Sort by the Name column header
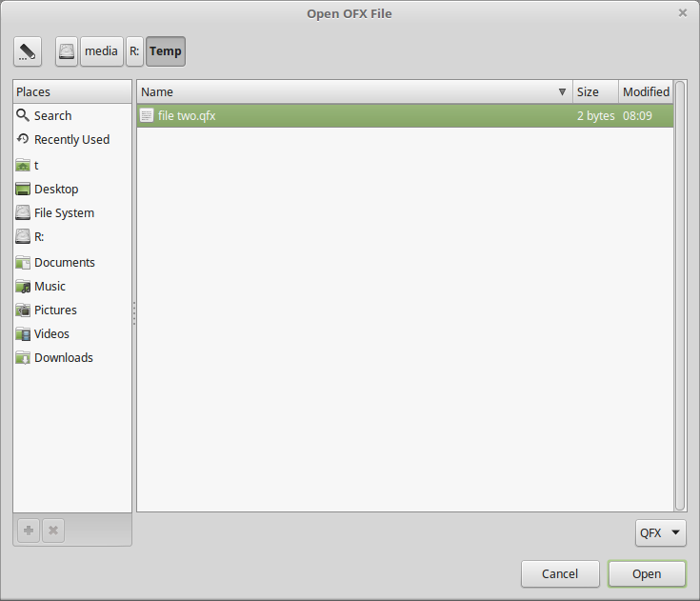The width and height of the screenshot is (700, 601). point(354,92)
